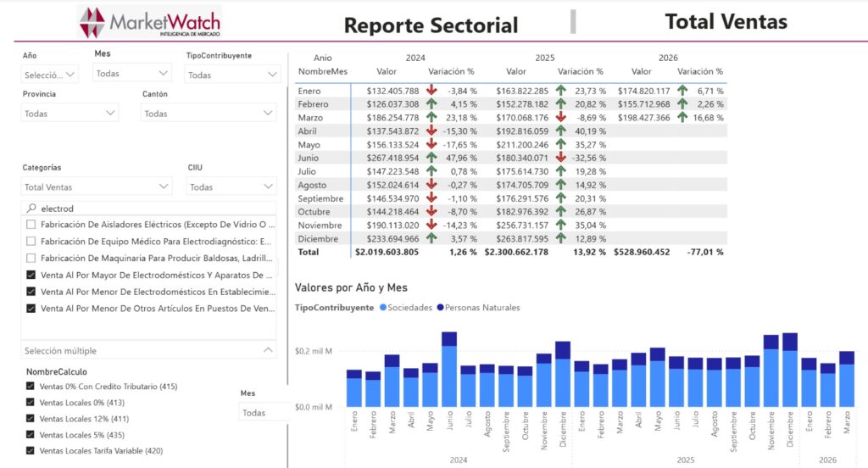
Task: Select the Marzo 2026 chart bar
Action: [847, 379]
